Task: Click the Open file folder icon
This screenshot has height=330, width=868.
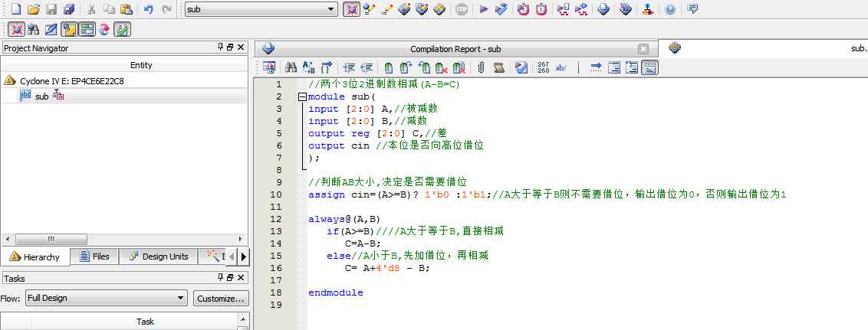Action: click(33, 9)
